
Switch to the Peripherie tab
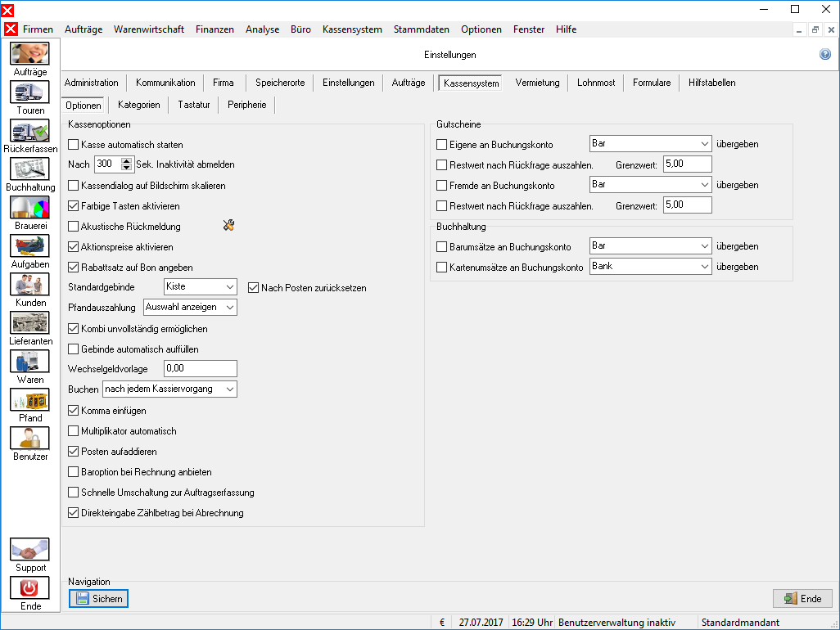click(x=247, y=105)
